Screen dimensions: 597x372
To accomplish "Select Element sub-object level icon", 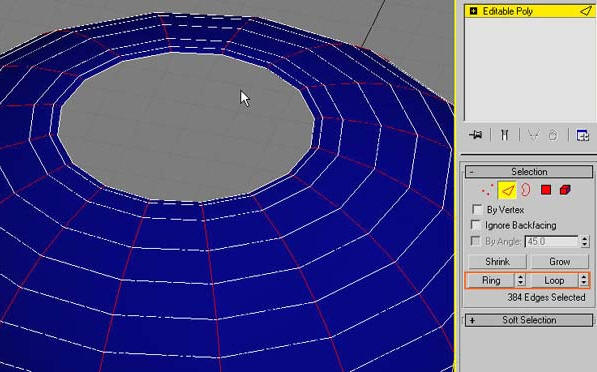I will pyautogui.click(x=565, y=190).
